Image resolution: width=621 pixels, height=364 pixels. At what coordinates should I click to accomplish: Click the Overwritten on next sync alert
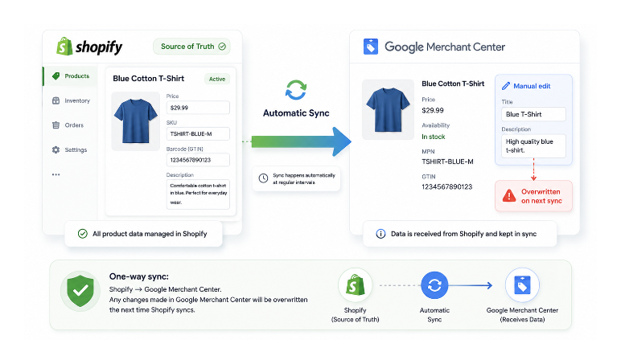pyautogui.click(x=533, y=196)
